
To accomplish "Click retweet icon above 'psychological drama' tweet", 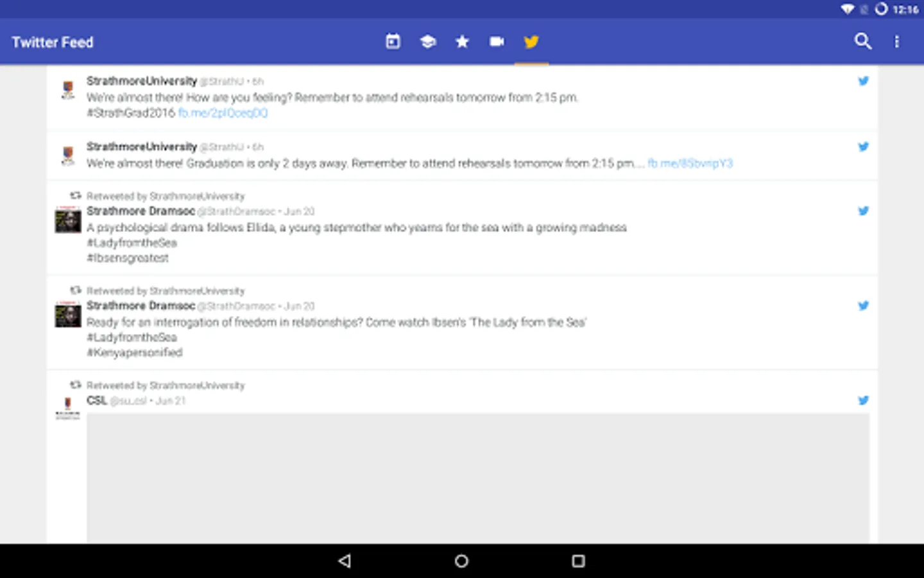I will point(76,195).
